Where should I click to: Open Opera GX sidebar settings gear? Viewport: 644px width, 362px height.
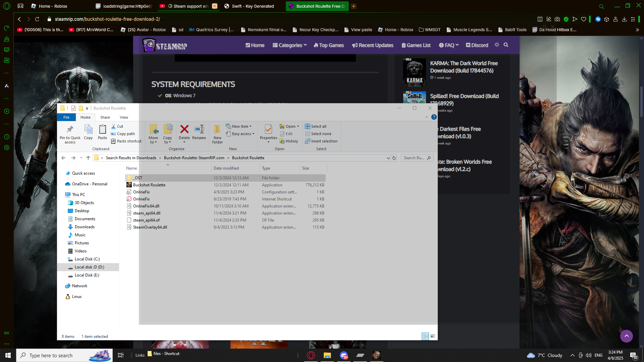click(6, 147)
